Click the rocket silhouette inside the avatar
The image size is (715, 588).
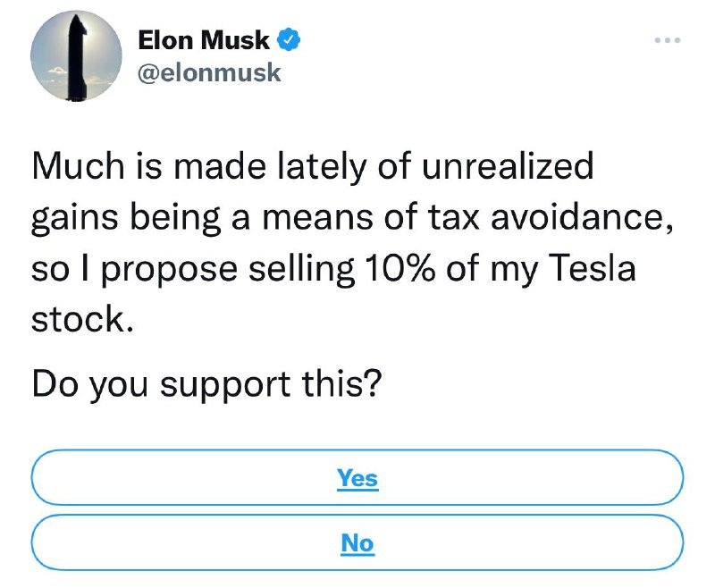77,57
